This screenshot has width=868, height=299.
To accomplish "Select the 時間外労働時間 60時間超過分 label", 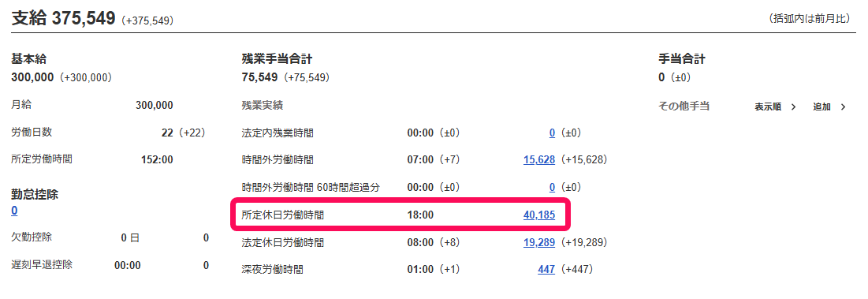I will (x=311, y=187).
